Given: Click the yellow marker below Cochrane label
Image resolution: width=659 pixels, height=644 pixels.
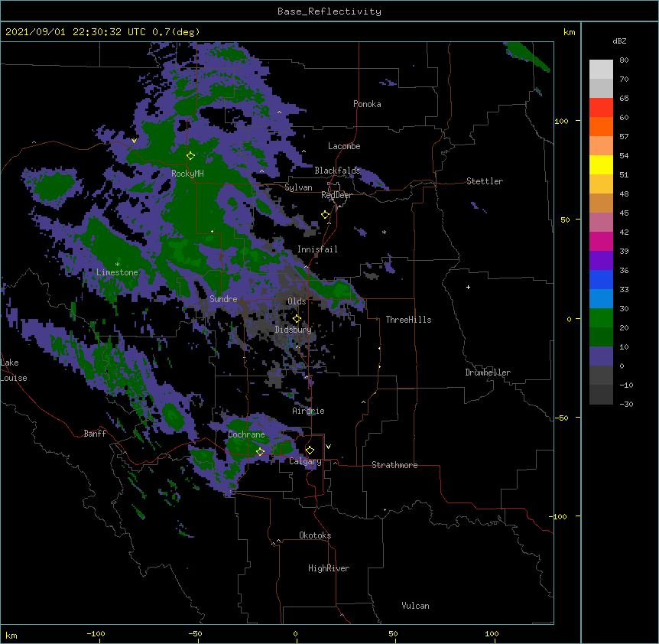Looking at the screenshot, I should (x=260, y=451).
